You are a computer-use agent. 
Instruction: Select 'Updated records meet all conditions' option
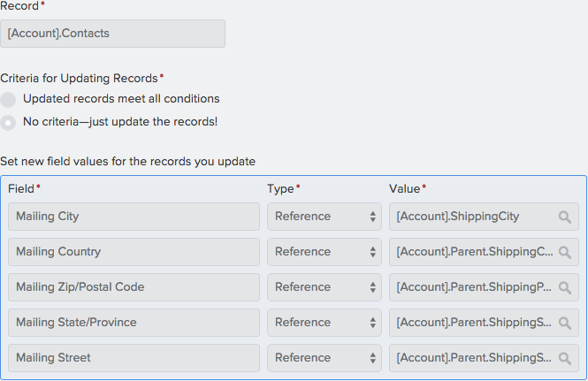(x=9, y=100)
